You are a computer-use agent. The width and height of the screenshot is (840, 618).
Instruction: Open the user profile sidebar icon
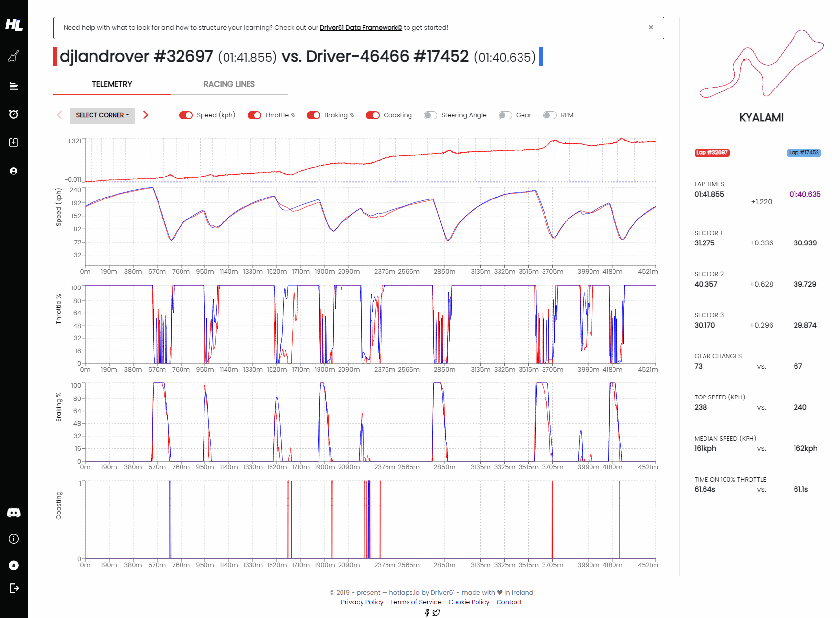point(14,171)
